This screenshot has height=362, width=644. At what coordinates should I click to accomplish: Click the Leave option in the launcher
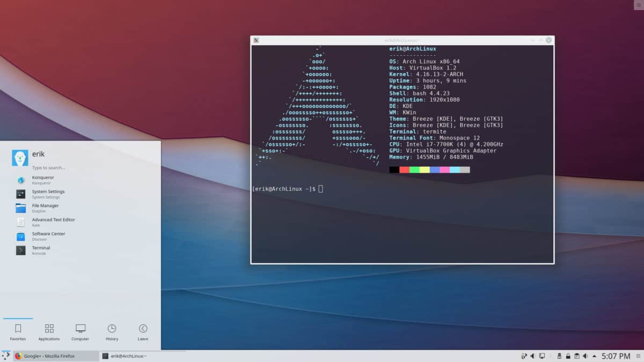click(142, 331)
